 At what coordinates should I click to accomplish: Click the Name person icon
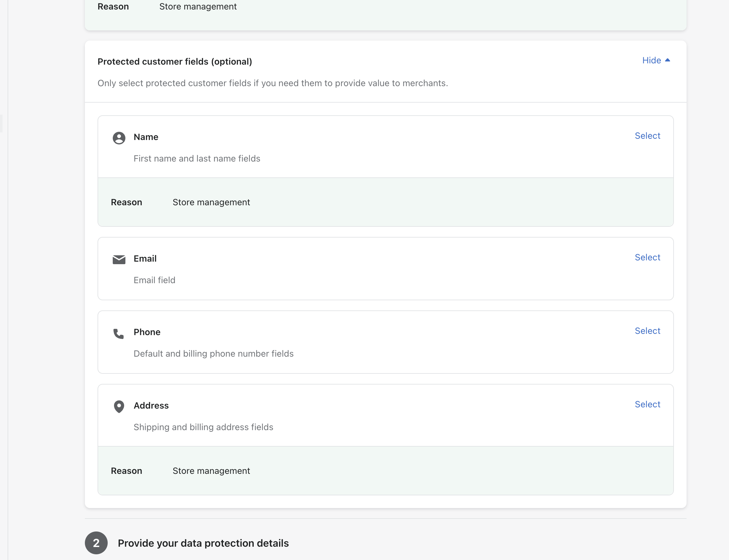(119, 138)
